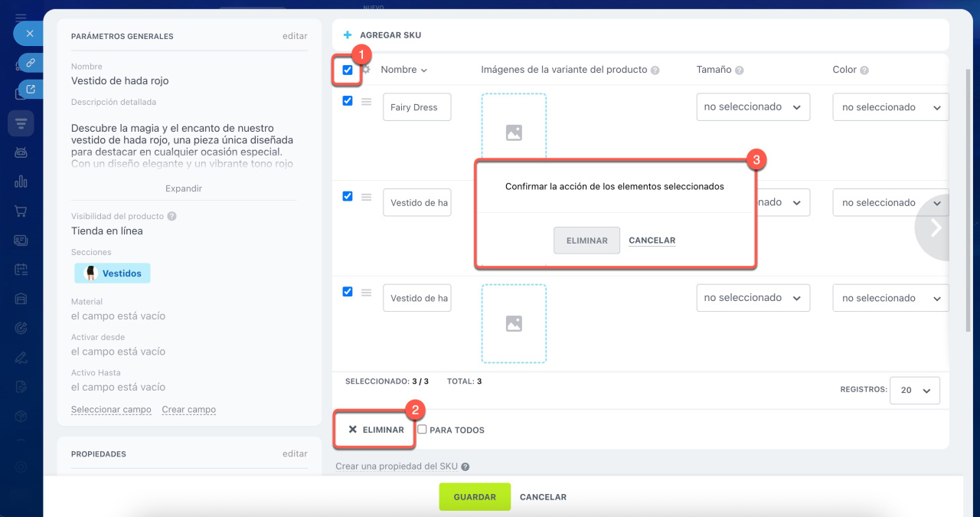The image size is (980, 517).
Task: Open the Registros count dropdown
Action: point(915,390)
